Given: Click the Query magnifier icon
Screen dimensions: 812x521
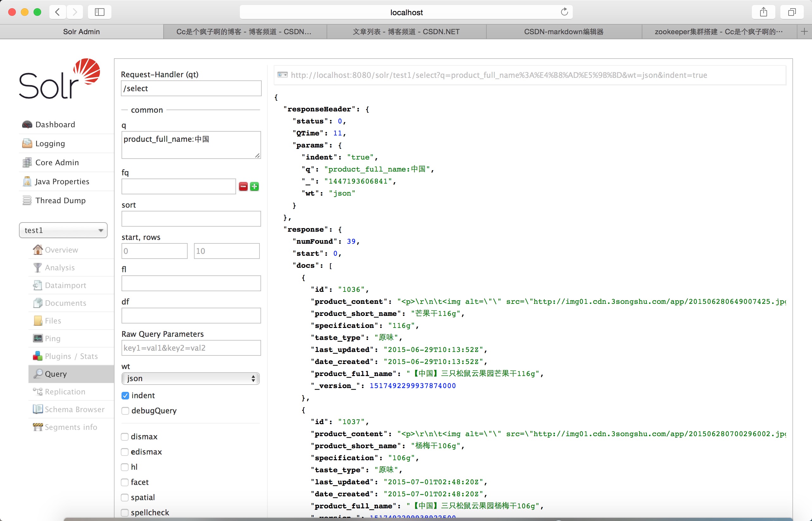Looking at the screenshot, I should tap(38, 373).
